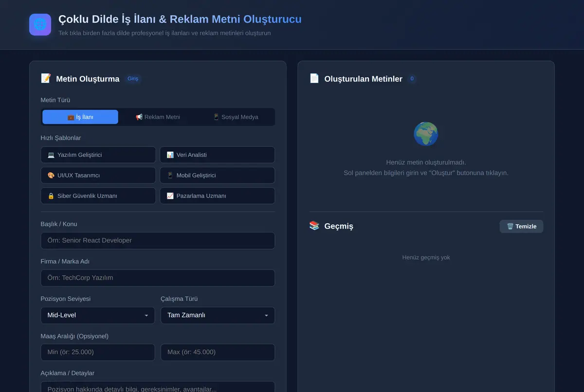Clear history with the Temizle button

[521, 226]
